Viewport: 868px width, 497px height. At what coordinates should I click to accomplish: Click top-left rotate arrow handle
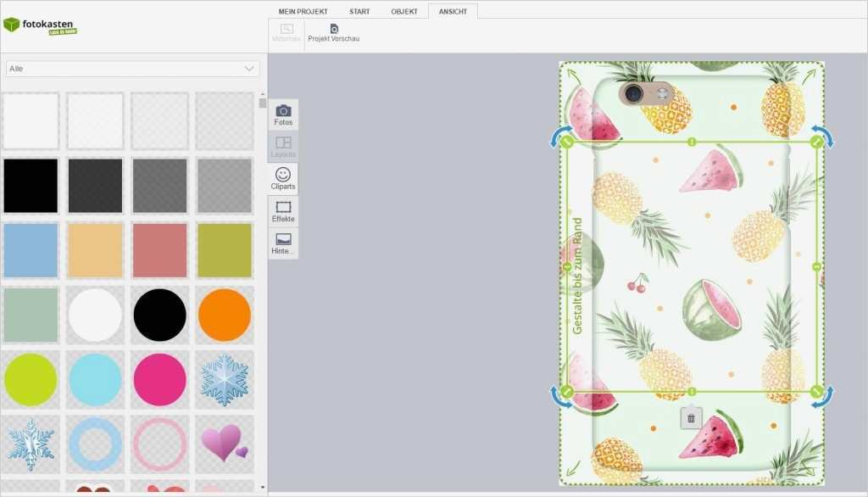click(x=559, y=135)
